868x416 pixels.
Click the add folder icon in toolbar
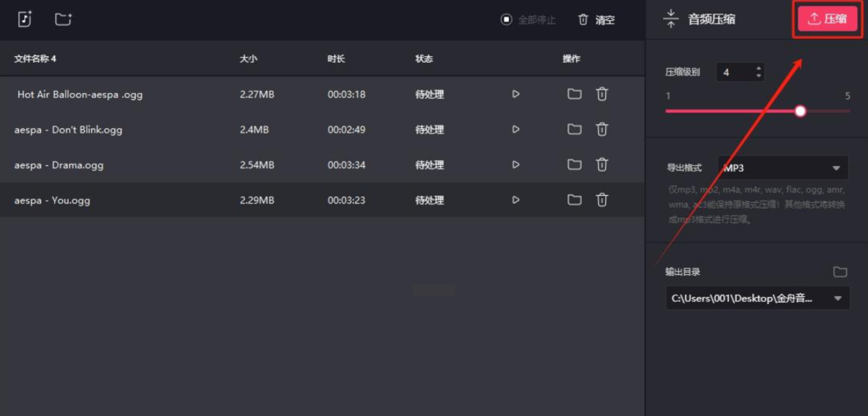pos(64,19)
